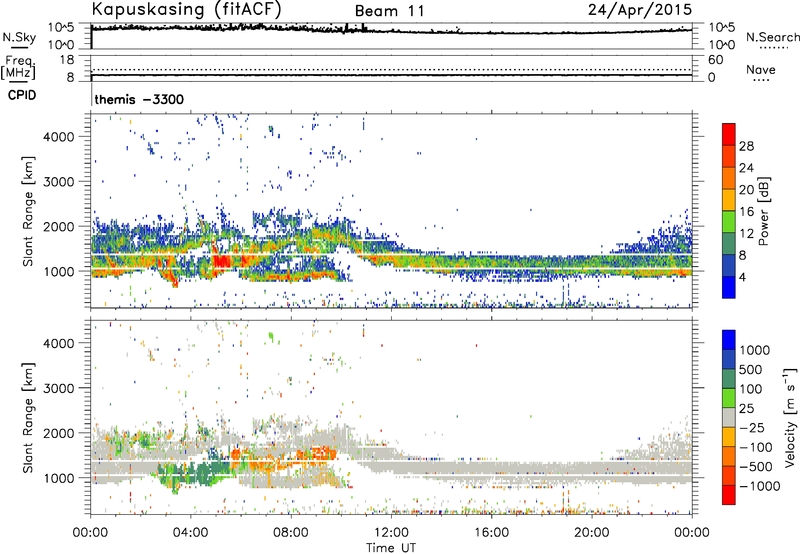The width and height of the screenshot is (800, 554).
Task: Click the "16:00" time tick label
Action: [x=491, y=533]
